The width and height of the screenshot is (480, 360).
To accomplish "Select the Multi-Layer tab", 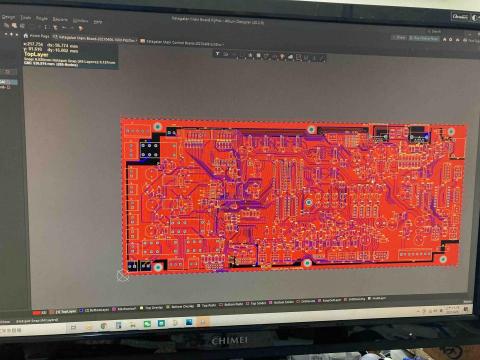I will pyautogui.click(x=377, y=298).
